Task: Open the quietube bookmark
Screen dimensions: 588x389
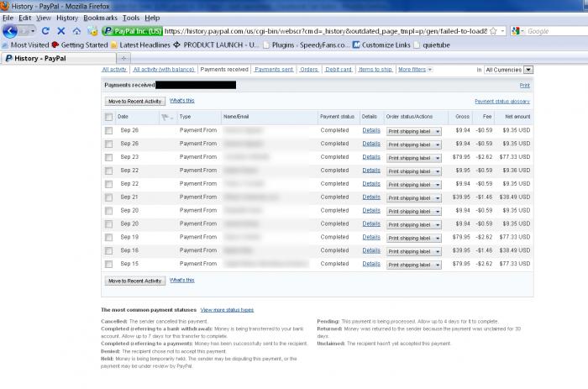Action: pos(432,45)
